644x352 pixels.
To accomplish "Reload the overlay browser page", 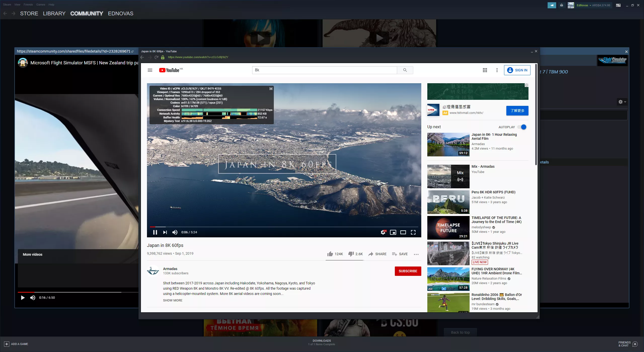I will (x=156, y=57).
